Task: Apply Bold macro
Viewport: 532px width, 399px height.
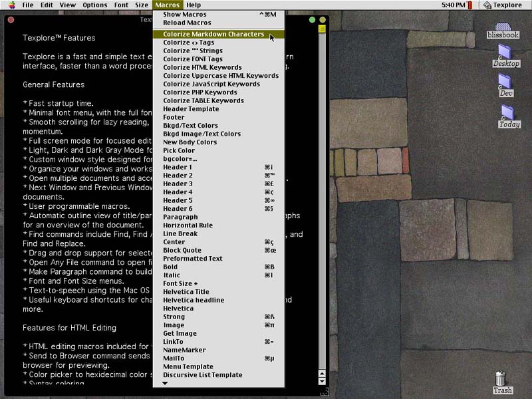Action: point(219,267)
